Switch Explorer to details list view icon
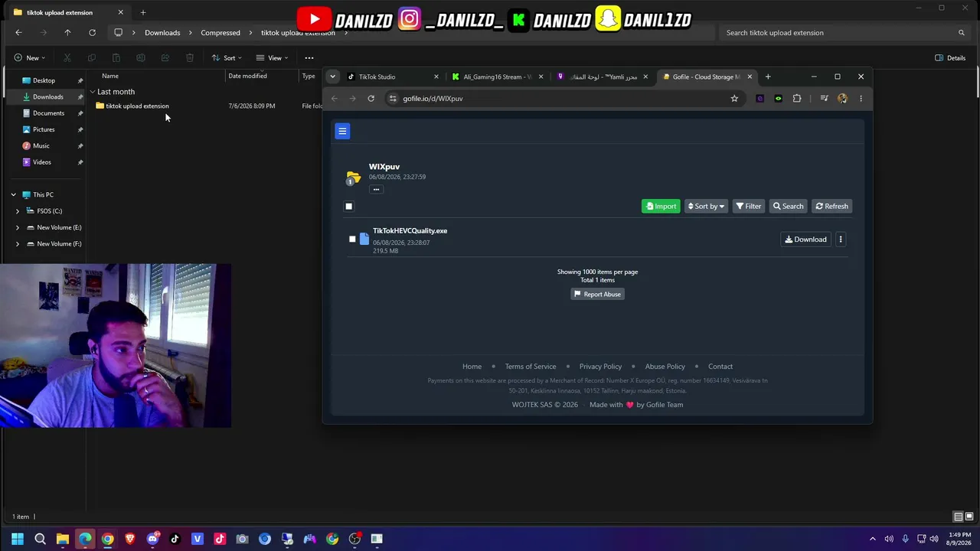The width and height of the screenshot is (980, 551). coord(958,517)
